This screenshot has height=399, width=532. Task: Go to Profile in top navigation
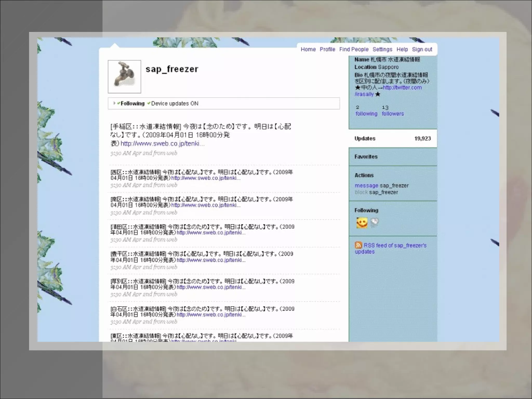(327, 49)
